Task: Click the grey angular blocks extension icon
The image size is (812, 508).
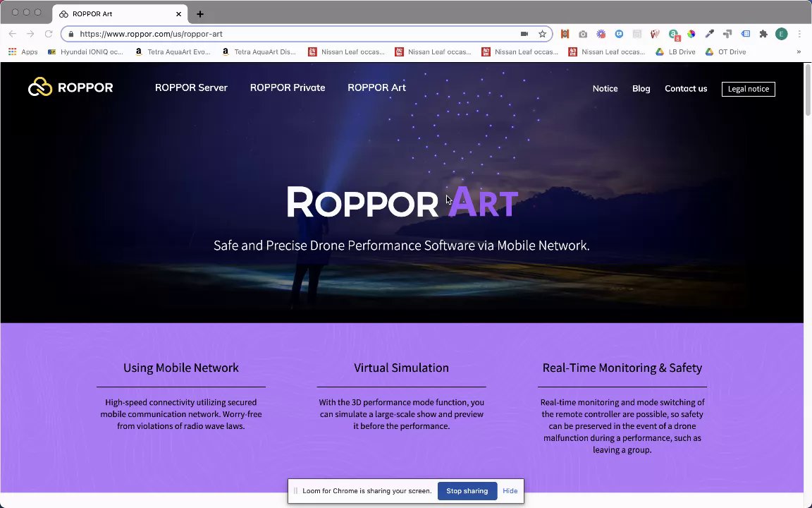Action: tap(727, 34)
